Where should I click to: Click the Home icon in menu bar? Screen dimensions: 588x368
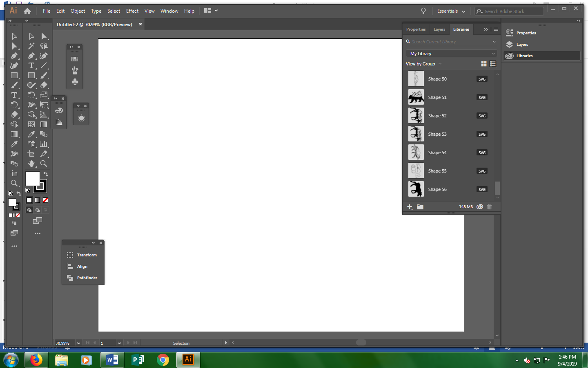click(x=27, y=11)
